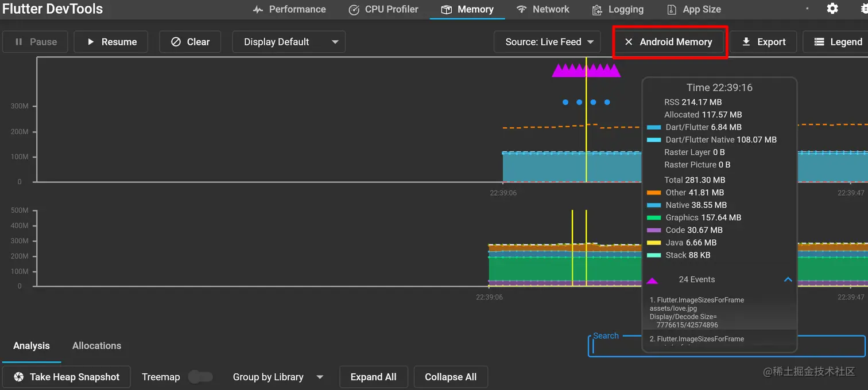Click the Code purple legend swatch
The width and height of the screenshot is (868, 390).
tap(654, 231)
